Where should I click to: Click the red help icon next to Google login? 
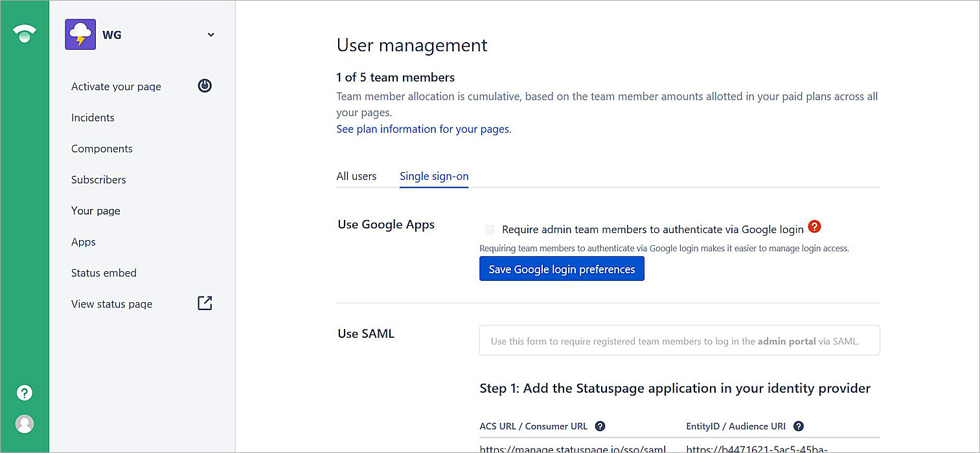pyautogui.click(x=815, y=227)
